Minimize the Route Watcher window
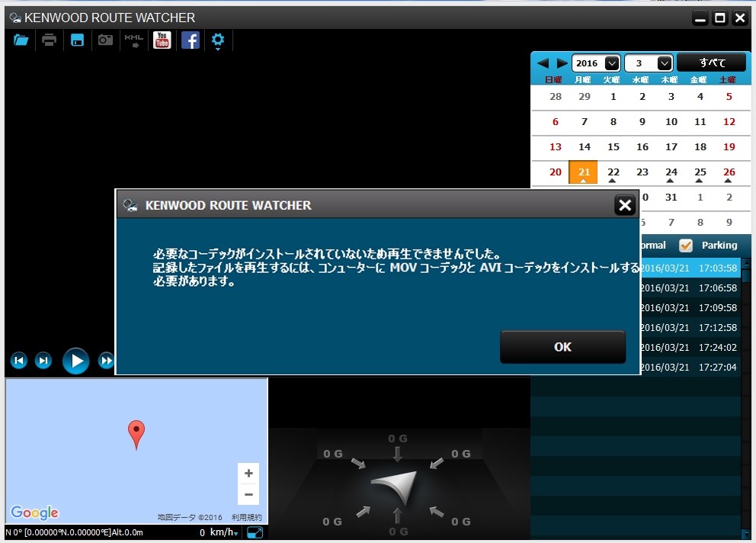This screenshot has width=756, height=543. (x=700, y=18)
